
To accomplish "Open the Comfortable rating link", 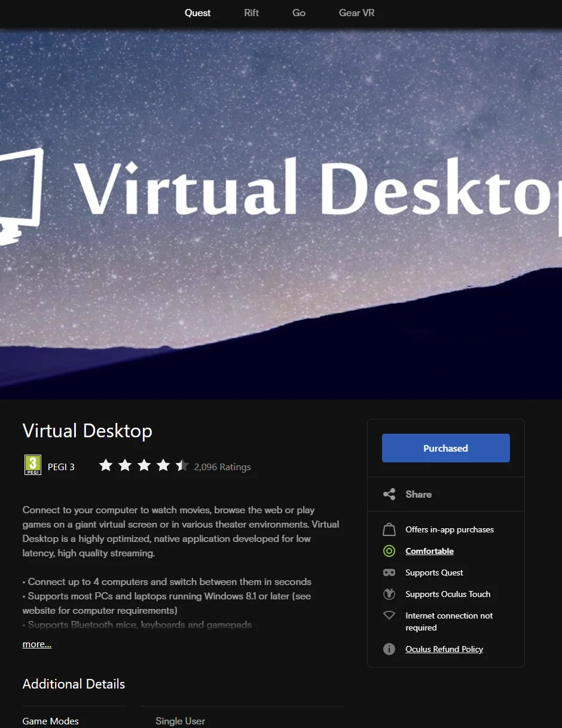I will click(429, 551).
